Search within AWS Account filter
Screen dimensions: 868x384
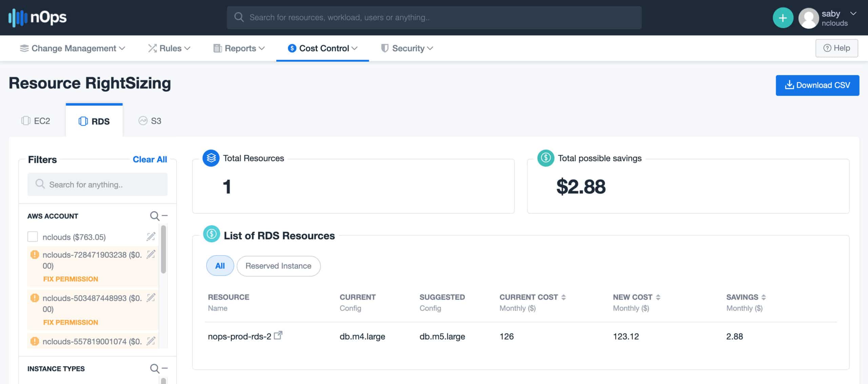tap(154, 216)
